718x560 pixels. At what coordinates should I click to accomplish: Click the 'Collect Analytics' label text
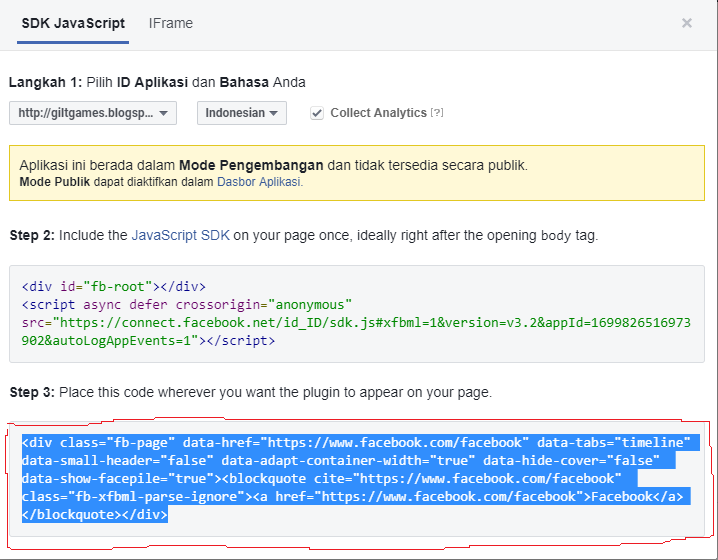(378, 113)
